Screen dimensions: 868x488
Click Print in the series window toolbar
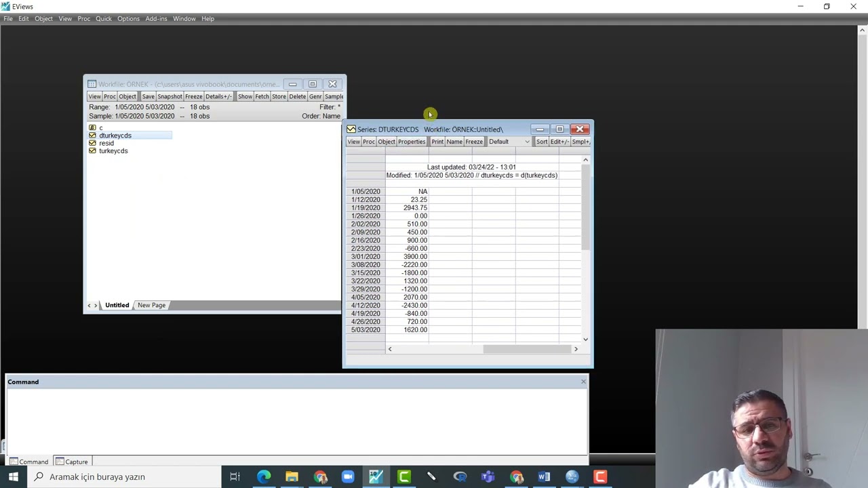[x=437, y=142]
